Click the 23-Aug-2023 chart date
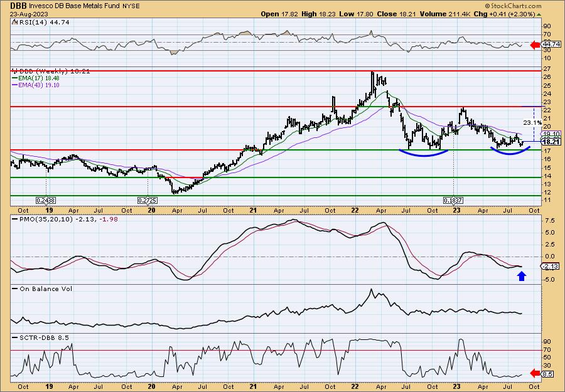 28,14
